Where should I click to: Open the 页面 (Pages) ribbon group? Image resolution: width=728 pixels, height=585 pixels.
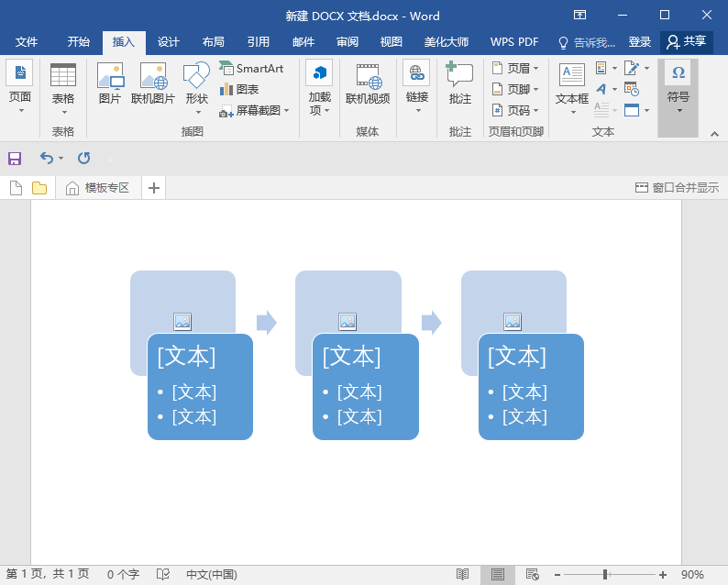click(x=19, y=87)
